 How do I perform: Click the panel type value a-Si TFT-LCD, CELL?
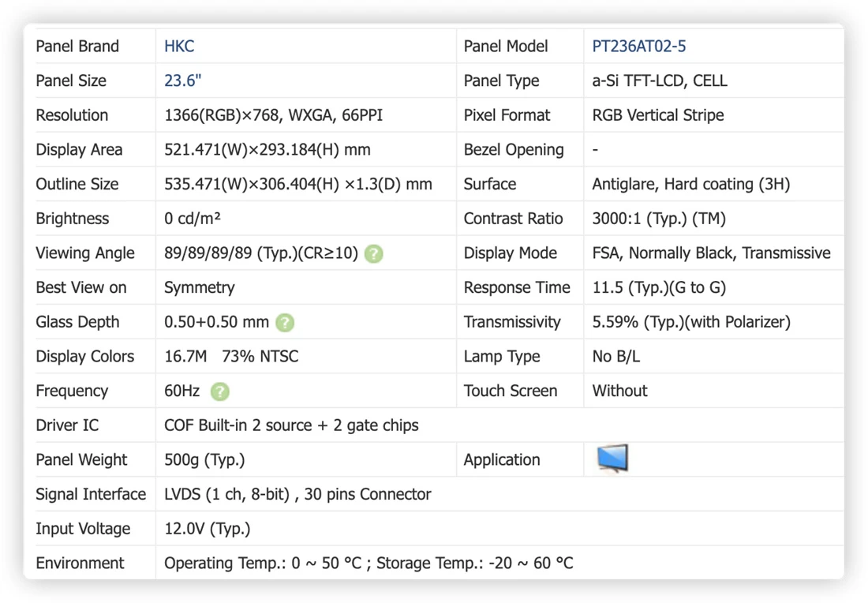click(x=660, y=81)
